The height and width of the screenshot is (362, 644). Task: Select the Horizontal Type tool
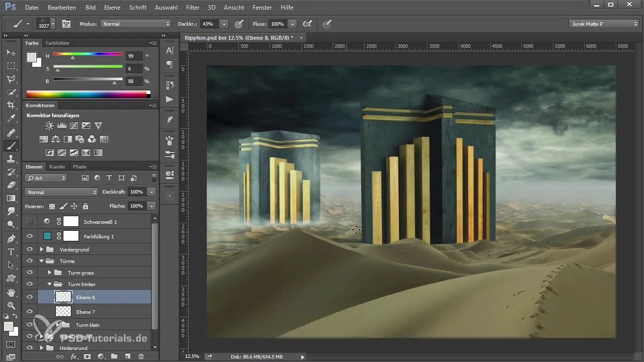pyautogui.click(x=11, y=251)
